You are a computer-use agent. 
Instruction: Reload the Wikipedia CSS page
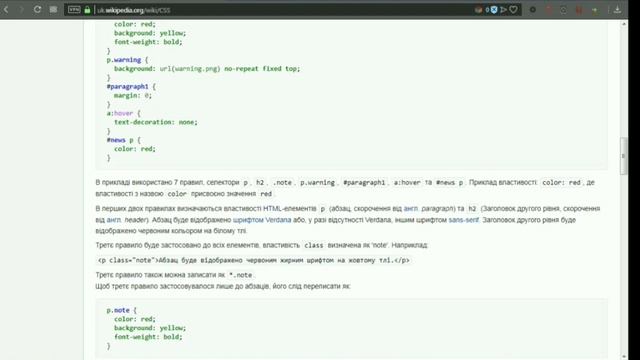[x=37, y=9]
